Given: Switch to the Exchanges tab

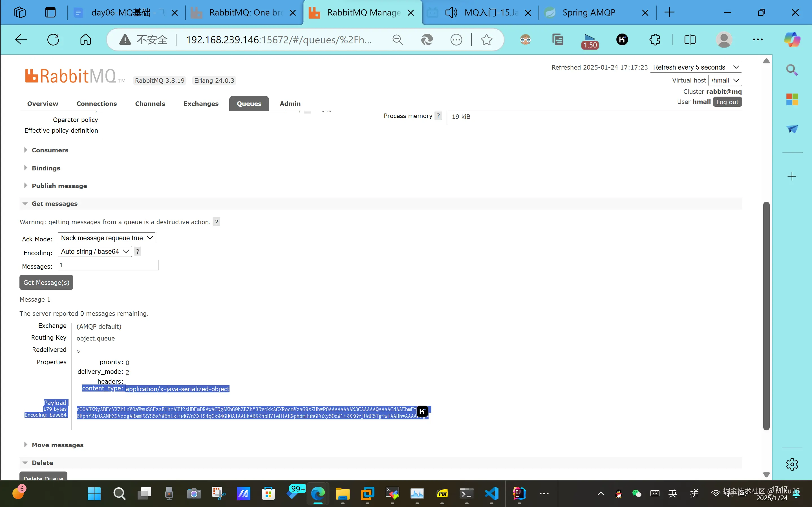Looking at the screenshot, I should pos(201,104).
